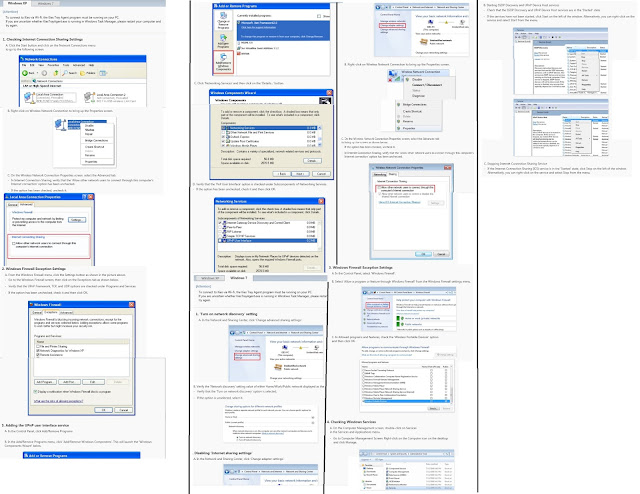This screenshot has height=494, width=640.
Task: Toggle Allow other network users checkbox in Local Area Connection Properties
Action: click(x=14, y=243)
